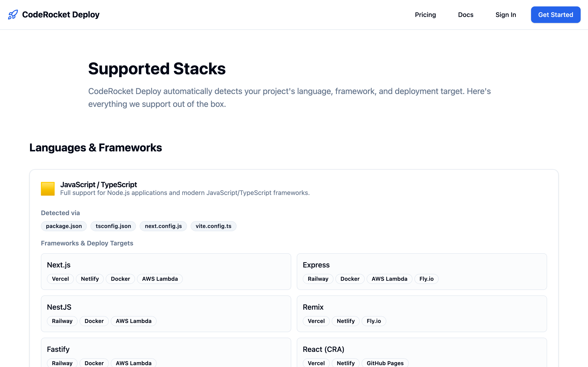Select the Vercel badge under Next.js

(60, 279)
